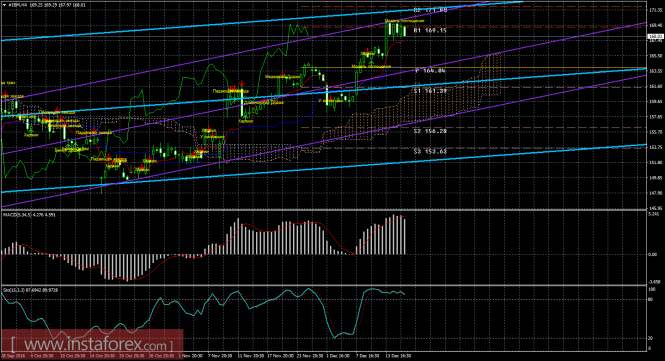Click the P 164.04 pivot level label
Viewport: 665px width, 361px height.
coord(430,71)
